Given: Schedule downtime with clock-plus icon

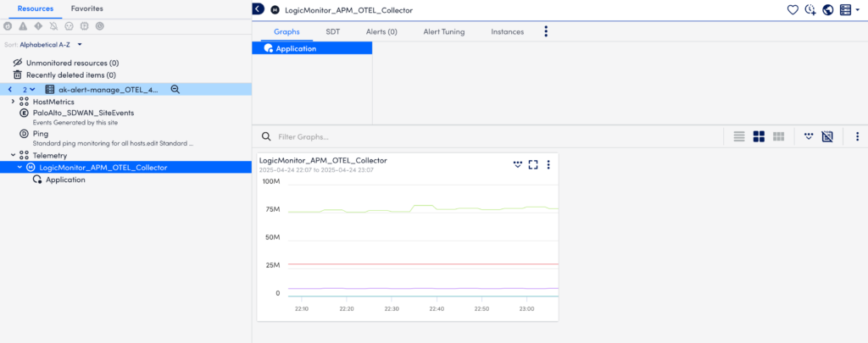Looking at the screenshot, I should click(x=810, y=10).
